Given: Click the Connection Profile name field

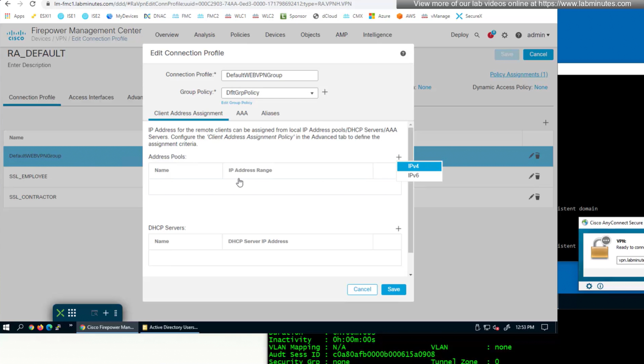Looking at the screenshot, I should (269, 75).
